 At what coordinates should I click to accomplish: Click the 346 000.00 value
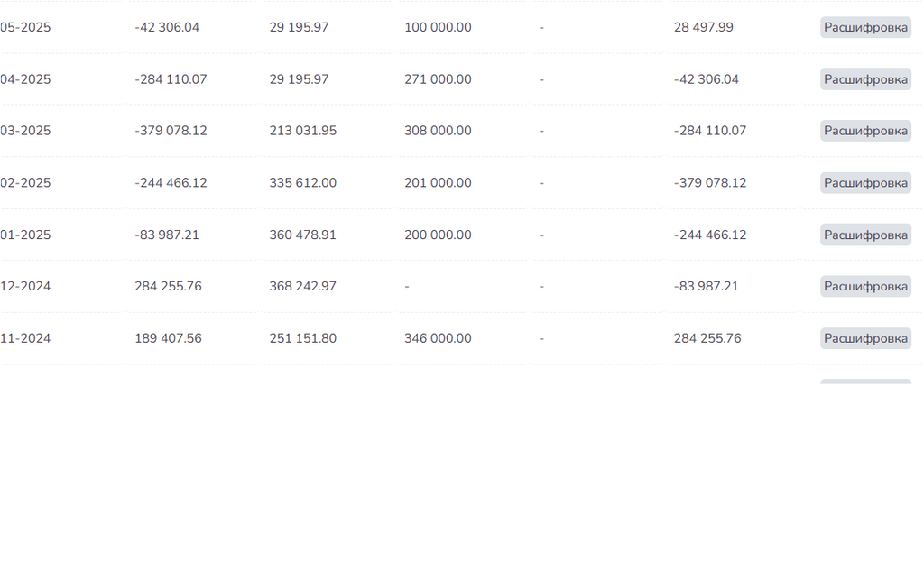(438, 338)
